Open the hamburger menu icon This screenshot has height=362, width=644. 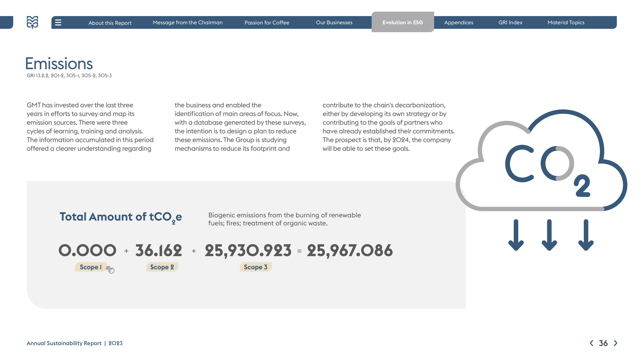click(x=58, y=23)
